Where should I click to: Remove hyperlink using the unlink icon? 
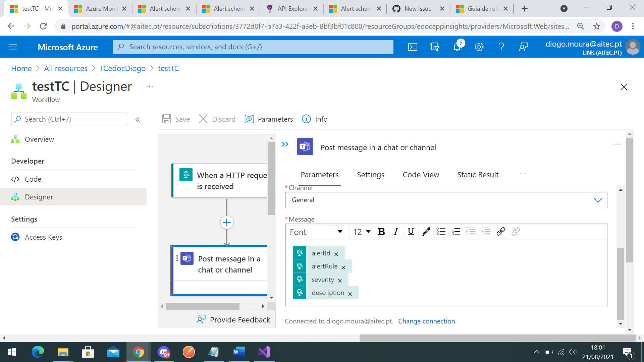tap(516, 232)
